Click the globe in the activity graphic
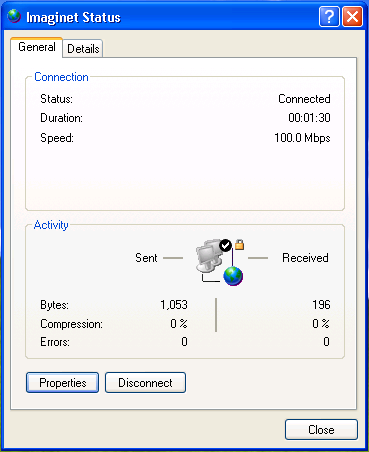This screenshot has width=369, height=452. click(233, 276)
